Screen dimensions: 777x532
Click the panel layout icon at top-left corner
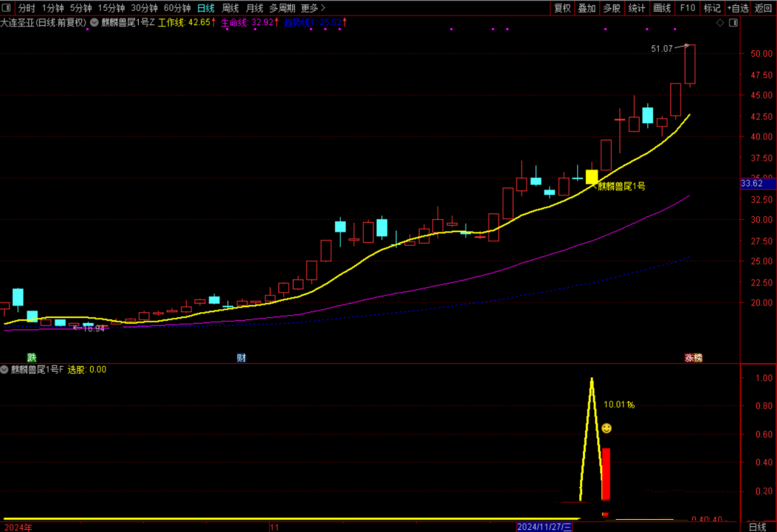7,9
